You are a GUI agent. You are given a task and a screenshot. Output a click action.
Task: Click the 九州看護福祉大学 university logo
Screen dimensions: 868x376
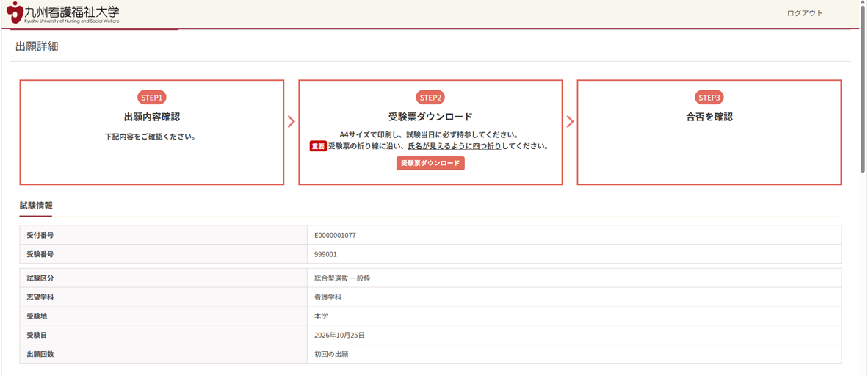pos(62,13)
